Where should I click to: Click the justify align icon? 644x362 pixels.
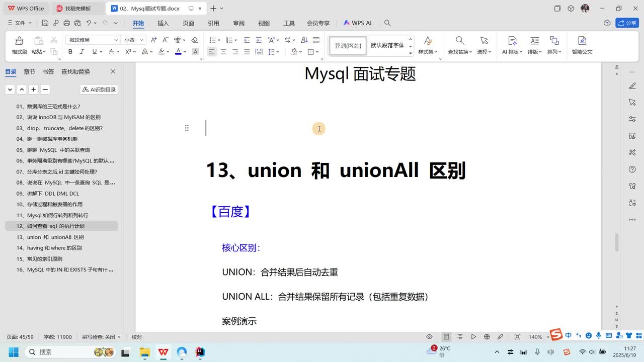247,52
